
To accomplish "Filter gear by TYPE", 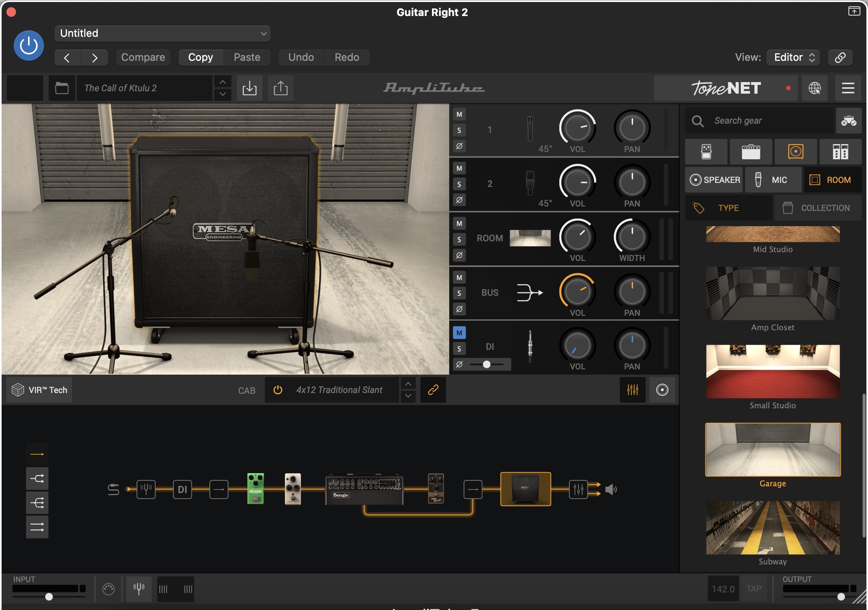I will pos(728,208).
